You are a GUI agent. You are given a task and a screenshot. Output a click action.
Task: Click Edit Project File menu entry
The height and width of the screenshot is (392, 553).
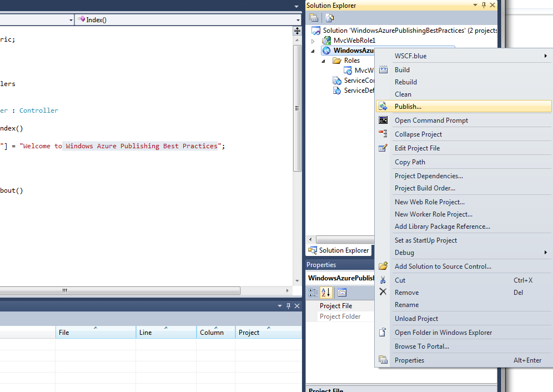point(464,148)
